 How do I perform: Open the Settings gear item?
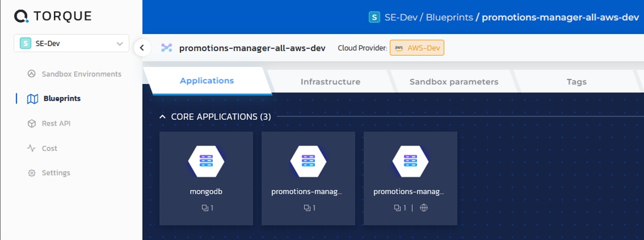click(32, 173)
